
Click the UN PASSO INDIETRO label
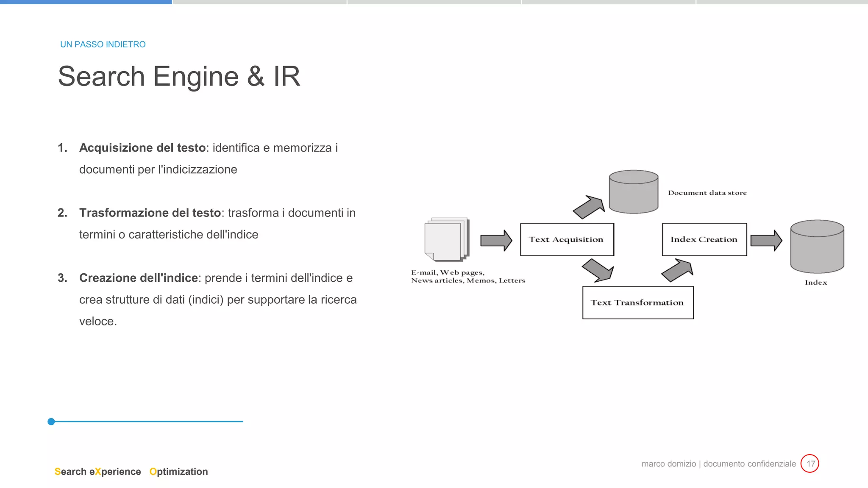tap(103, 44)
